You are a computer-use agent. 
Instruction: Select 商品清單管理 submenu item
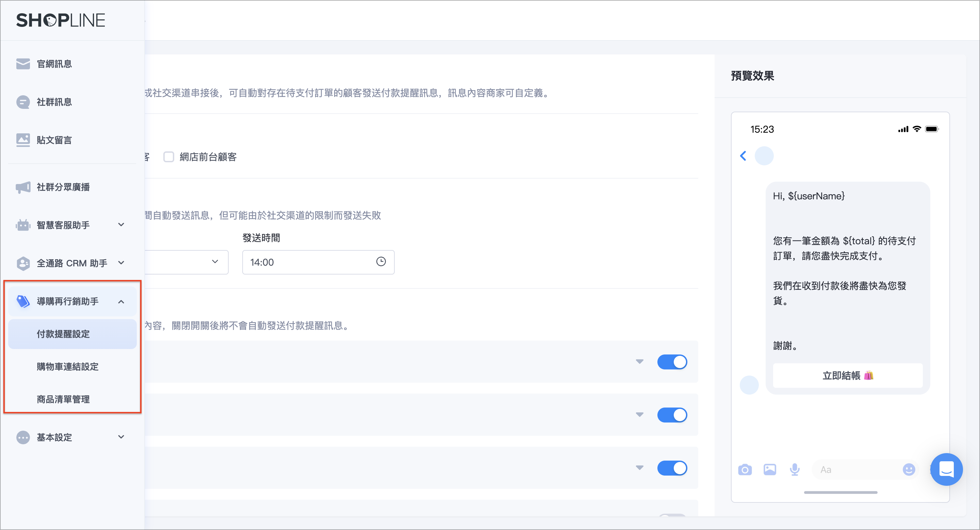[x=72, y=399]
